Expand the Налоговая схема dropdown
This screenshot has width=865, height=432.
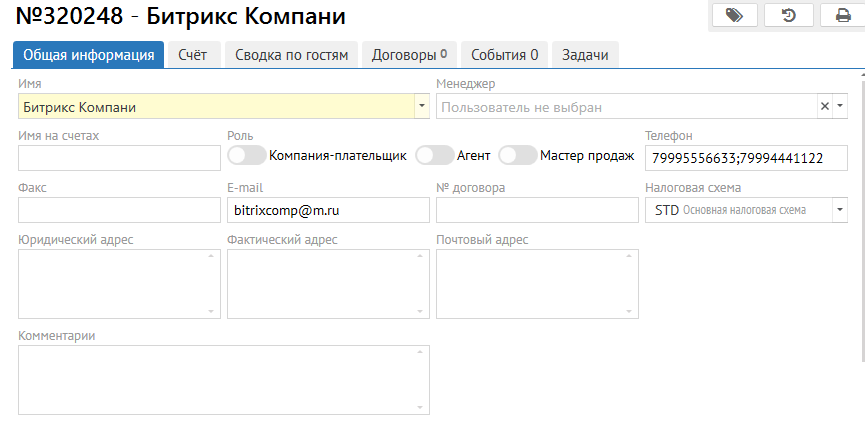point(839,210)
